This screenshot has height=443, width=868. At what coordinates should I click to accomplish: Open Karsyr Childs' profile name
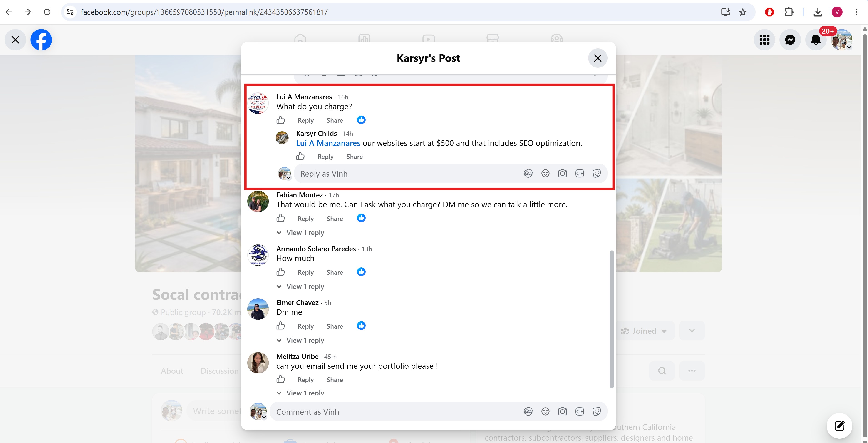click(316, 133)
